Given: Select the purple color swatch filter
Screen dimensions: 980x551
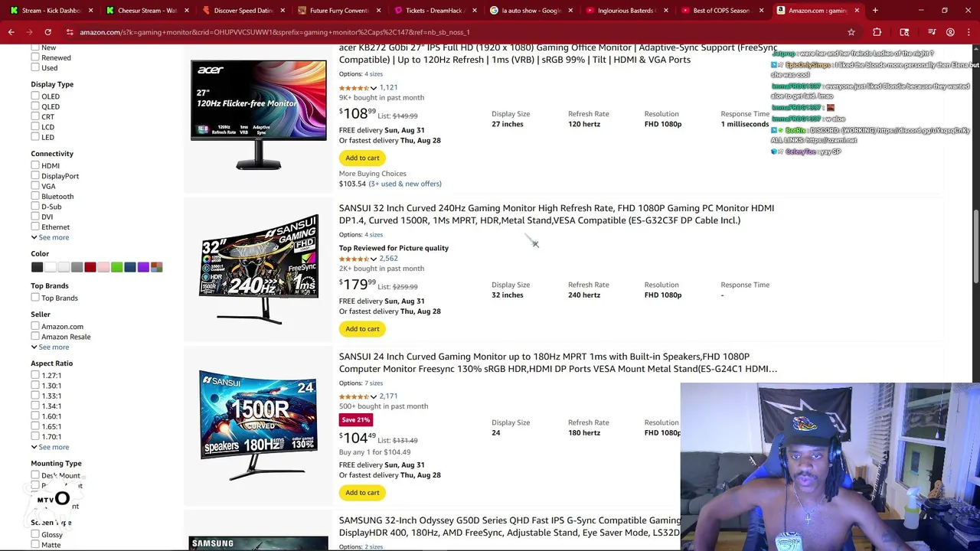Looking at the screenshot, I should (143, 267).
